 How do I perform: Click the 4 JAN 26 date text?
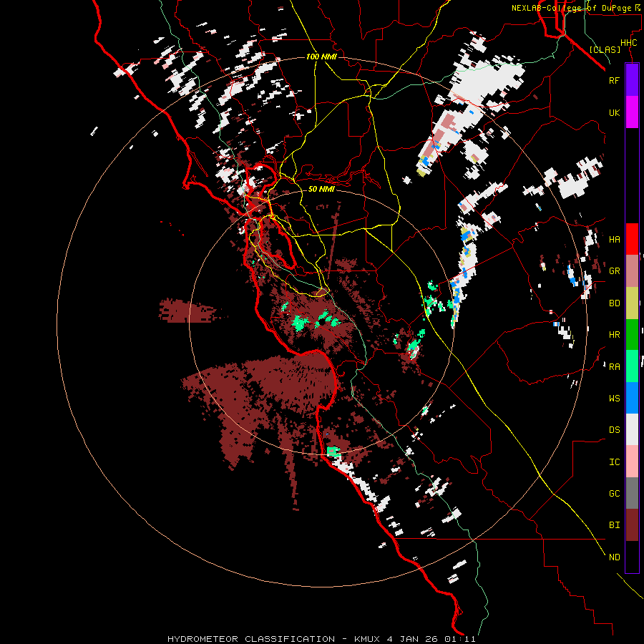[x=413, y=639]
